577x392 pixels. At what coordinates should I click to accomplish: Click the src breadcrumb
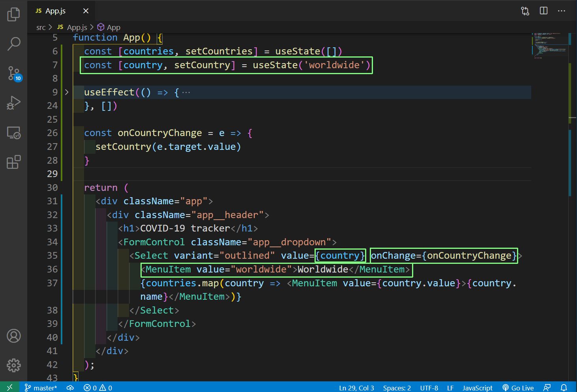coord(41,27)
